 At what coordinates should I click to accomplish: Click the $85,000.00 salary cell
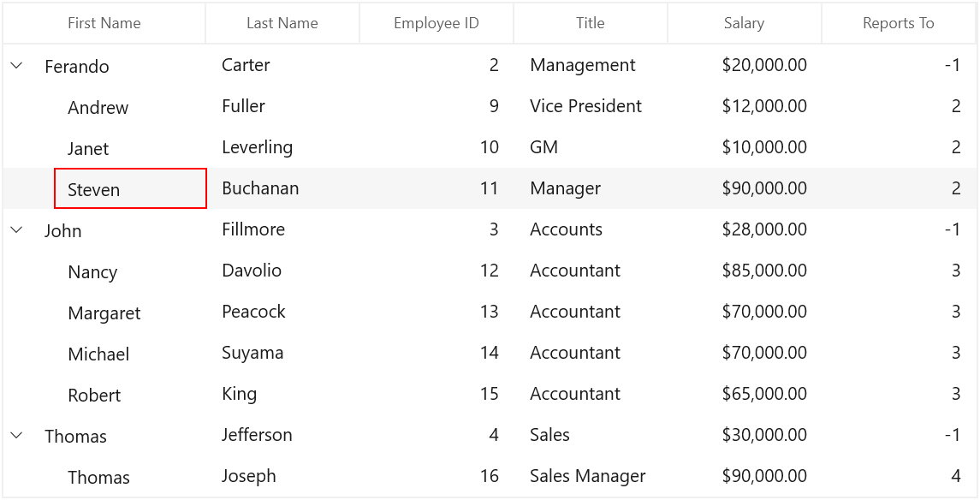pos(745,270)
